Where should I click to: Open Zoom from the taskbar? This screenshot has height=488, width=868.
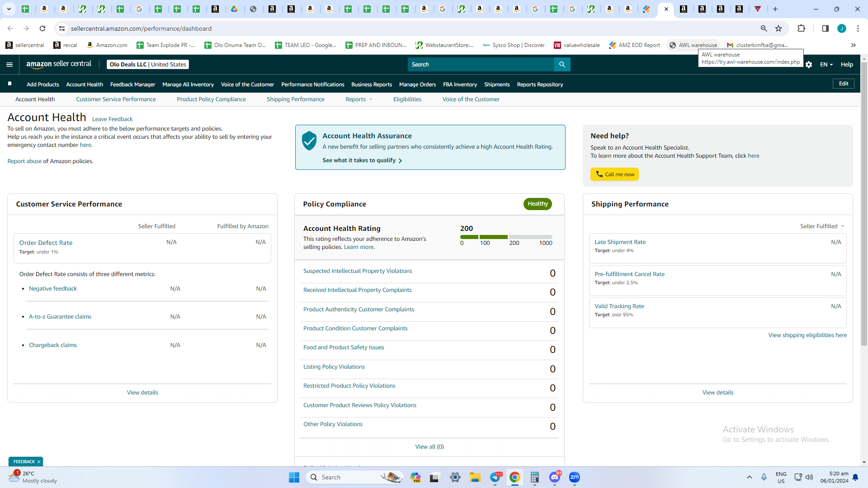coord(575,477)
